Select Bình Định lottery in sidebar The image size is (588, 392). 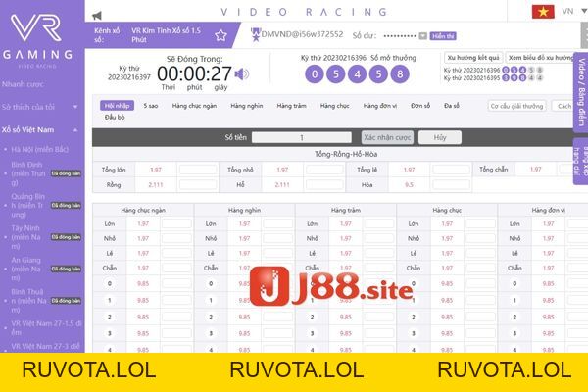[x=28, y=173]
